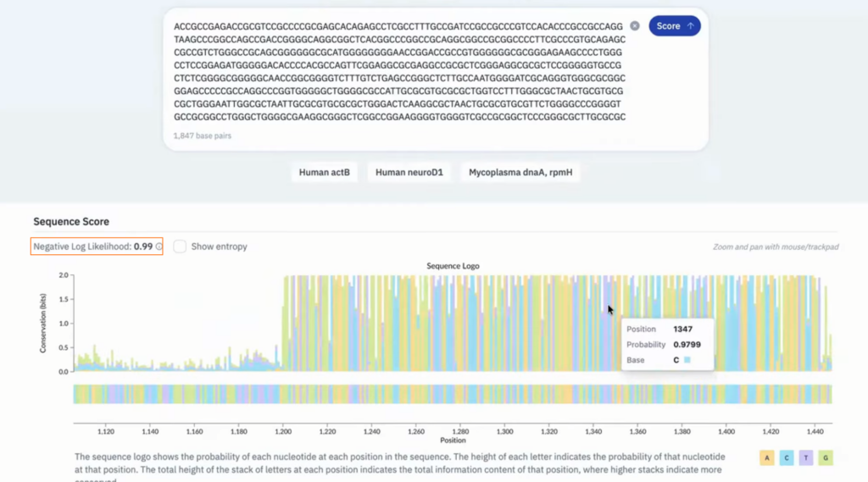The image size is (868, 482).
Task: Click inside the DNA sequence text area
Action: [x=398, y=72]
